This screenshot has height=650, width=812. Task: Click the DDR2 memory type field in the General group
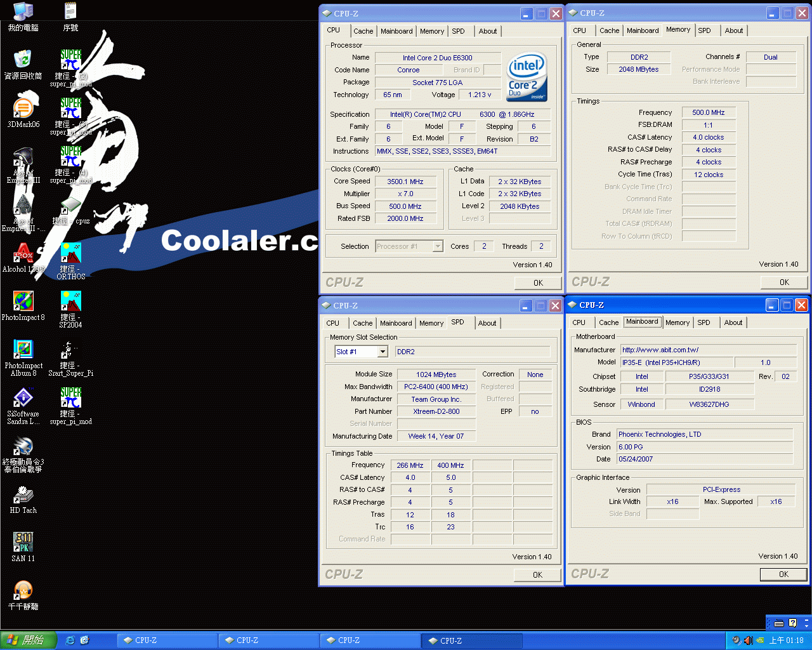coord(639,57)
